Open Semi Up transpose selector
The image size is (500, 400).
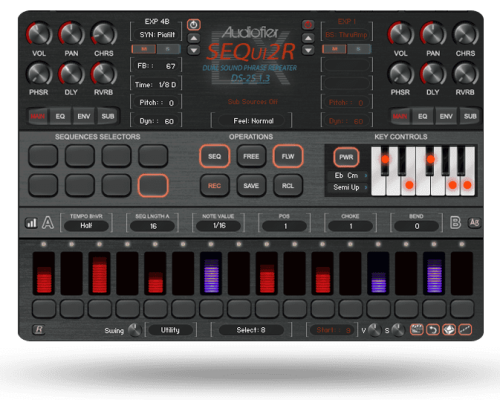click(x=348, y=187)
